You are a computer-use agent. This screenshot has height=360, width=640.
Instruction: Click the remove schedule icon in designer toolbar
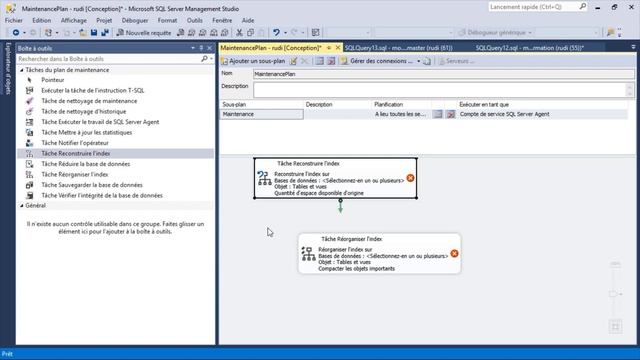(331, 61)
